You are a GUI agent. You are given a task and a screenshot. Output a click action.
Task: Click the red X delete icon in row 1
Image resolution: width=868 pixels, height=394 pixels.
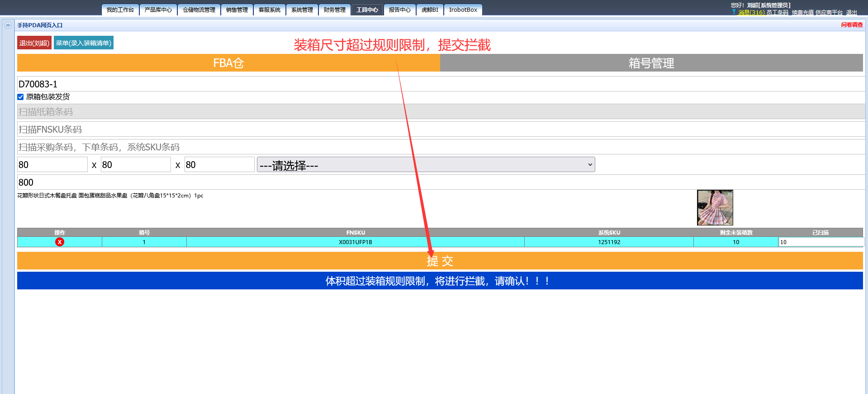click(60, 242)
